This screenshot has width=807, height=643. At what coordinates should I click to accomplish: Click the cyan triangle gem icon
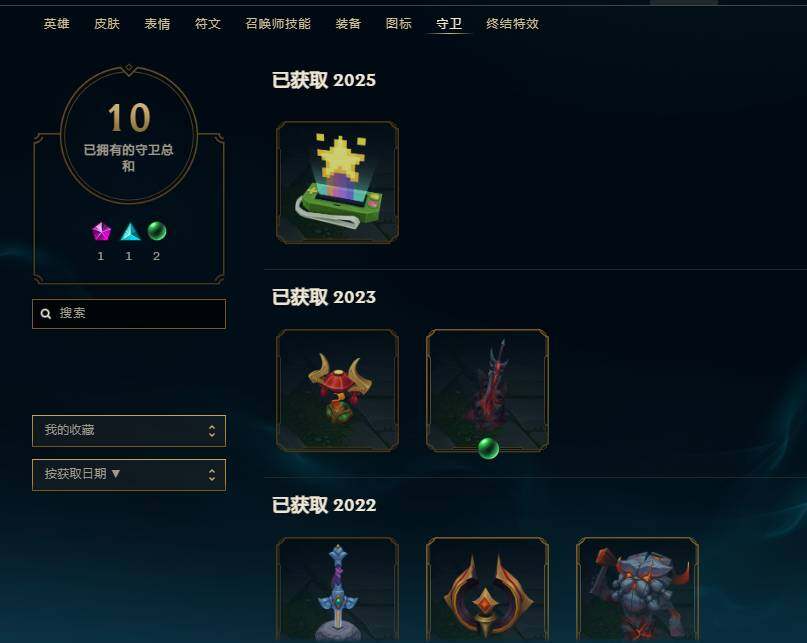(x=130, y=232)
